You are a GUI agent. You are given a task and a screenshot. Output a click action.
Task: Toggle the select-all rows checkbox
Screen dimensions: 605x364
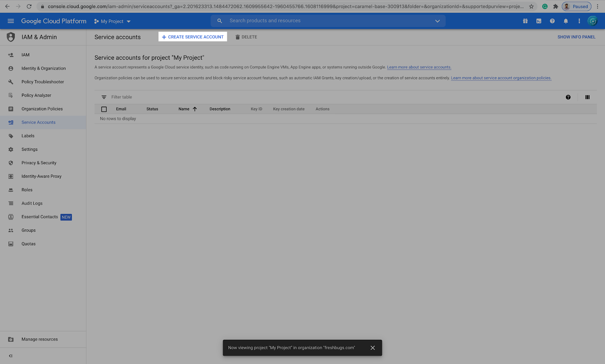pyautogui.click(x=104, y=109)
